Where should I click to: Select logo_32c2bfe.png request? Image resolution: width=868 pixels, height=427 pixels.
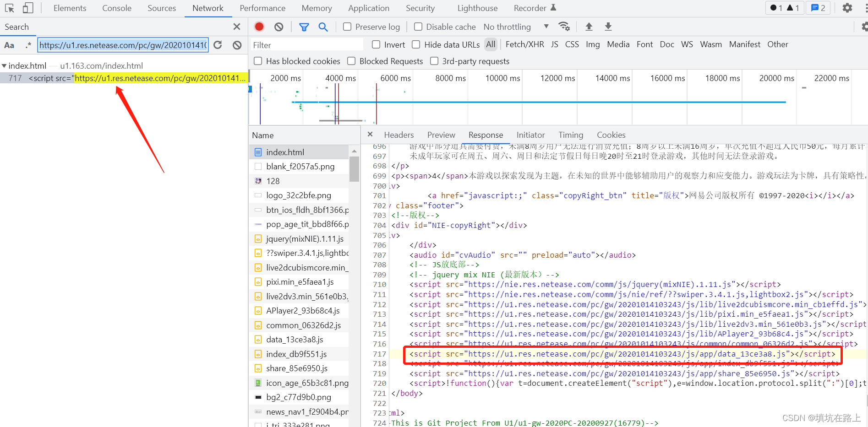click(x=299, y=195)
